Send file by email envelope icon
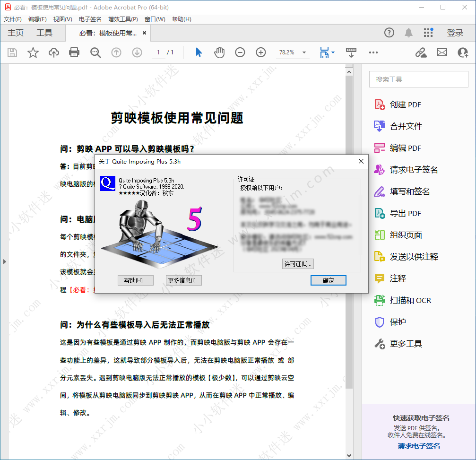Image resolution: width=476 pixels, height=460 pixels. [442, 52]
